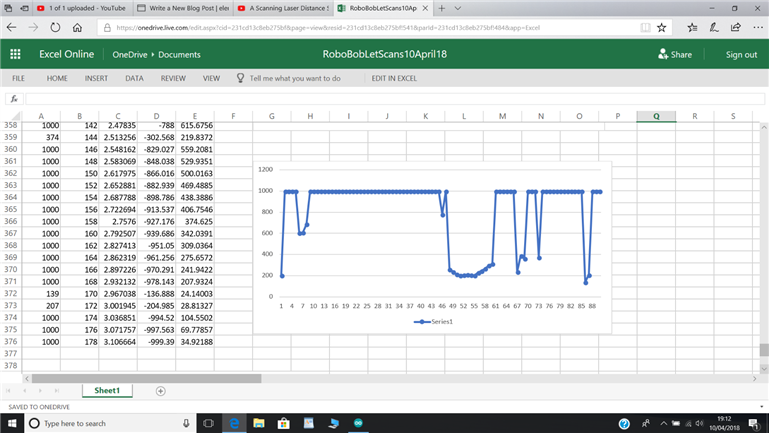This screenshot has width=769, height=433.
Task: Open the Arduino app from the taskbar
Action: 358,423
